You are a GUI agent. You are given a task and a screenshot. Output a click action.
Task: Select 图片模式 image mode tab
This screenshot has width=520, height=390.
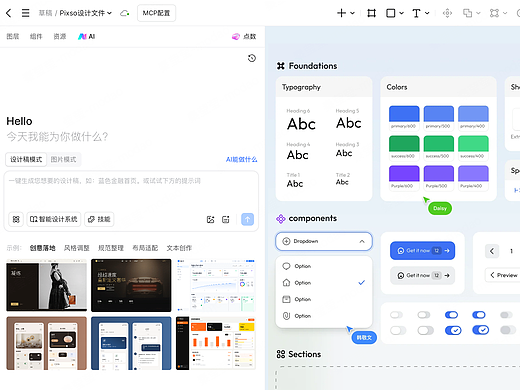(x=63, y=159)
